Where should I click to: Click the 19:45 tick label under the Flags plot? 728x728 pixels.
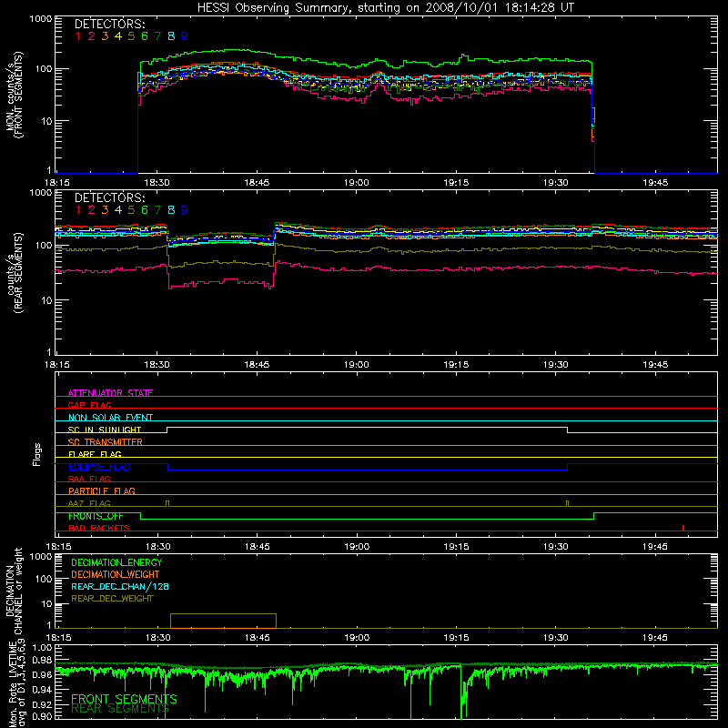(x=655, y=547)
